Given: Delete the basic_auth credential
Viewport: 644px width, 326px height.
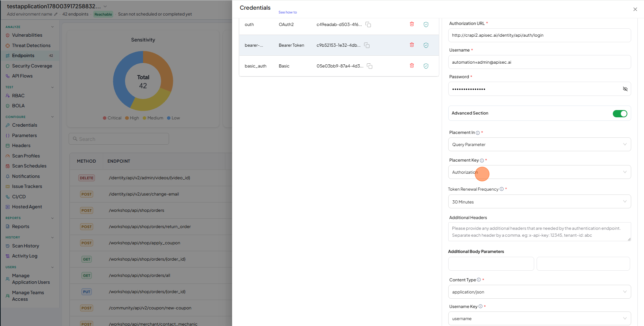Looking at the screenshot, I should 412,66.
